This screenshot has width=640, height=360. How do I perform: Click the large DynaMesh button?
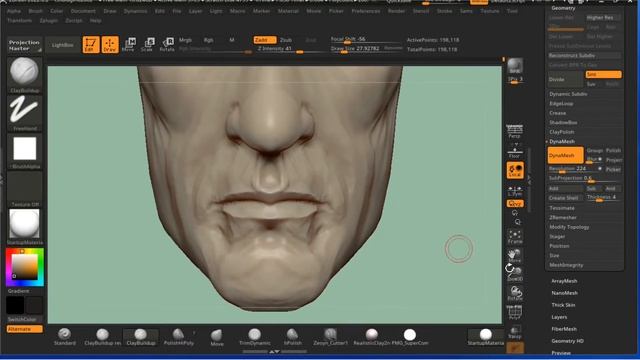coord(565,155)
